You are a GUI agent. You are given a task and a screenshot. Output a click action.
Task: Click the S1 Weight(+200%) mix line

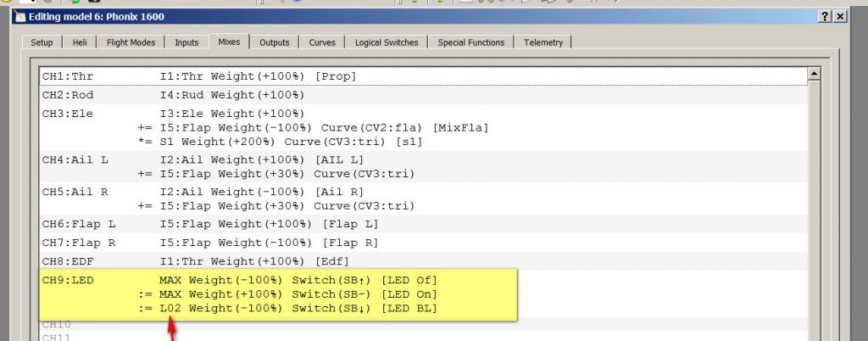pos(288,142)
